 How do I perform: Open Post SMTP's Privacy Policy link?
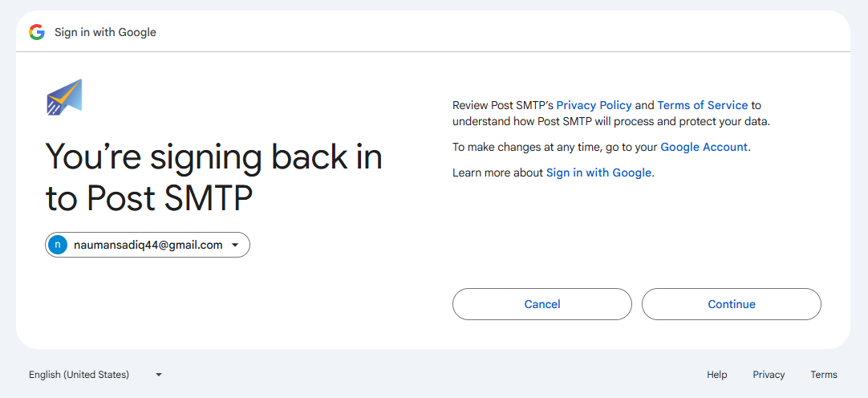pyautogui.click(x=594, y=105)
